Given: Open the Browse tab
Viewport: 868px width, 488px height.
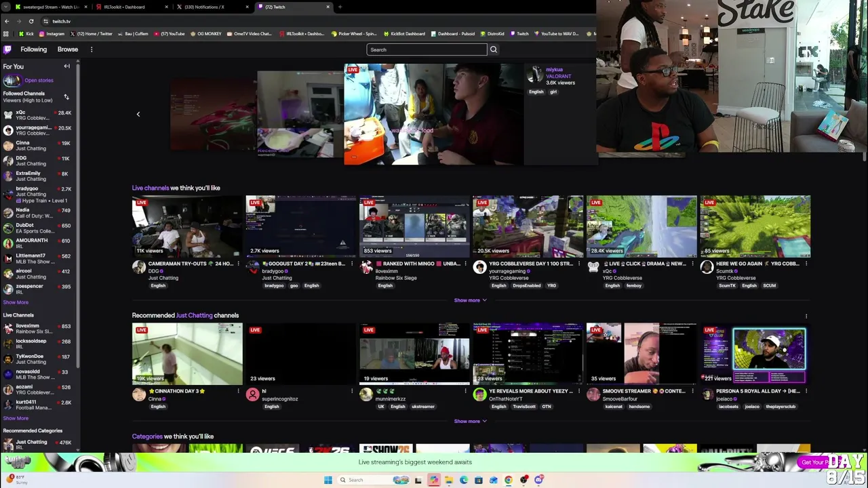Looking at the screenshot, I should tap(68, 49).
